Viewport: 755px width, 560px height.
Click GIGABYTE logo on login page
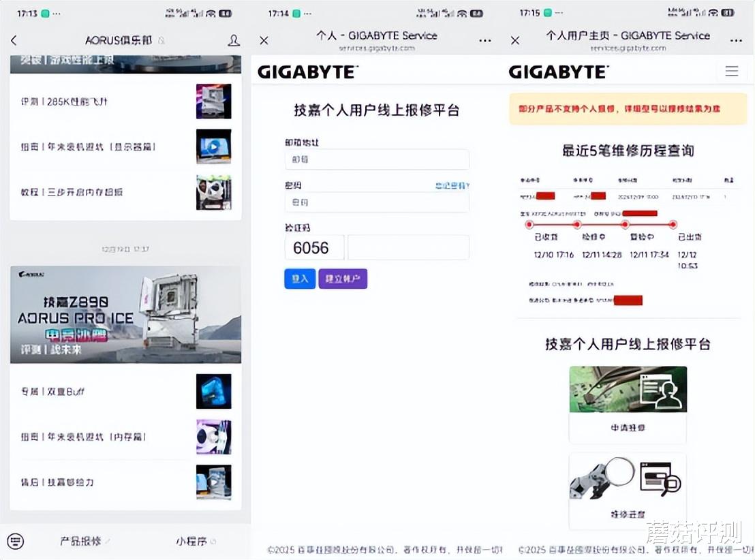point(308,72)
